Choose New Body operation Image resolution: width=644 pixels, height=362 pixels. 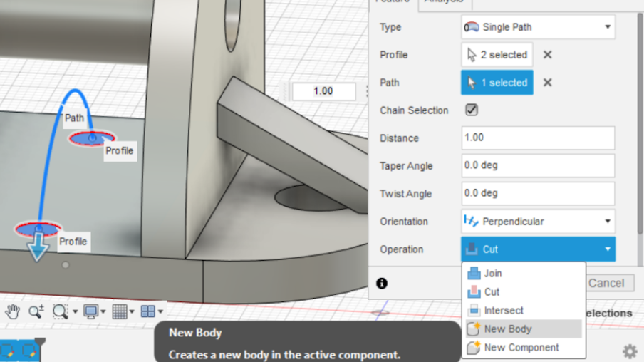point(524,329)
